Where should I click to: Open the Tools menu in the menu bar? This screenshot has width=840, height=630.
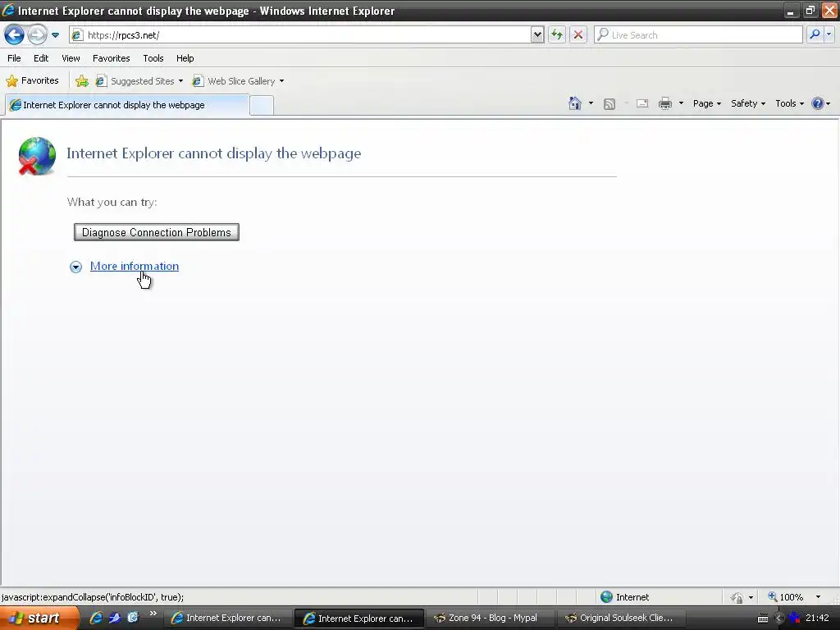[x=153, y=58]
